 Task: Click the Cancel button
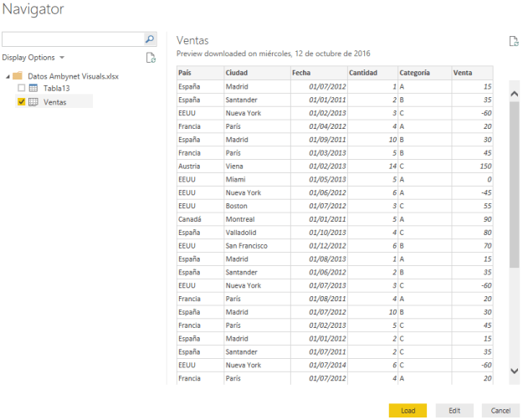pos(500,410)
